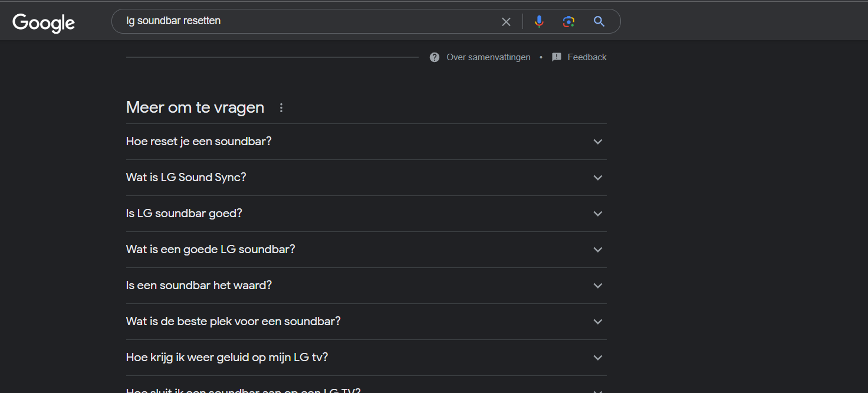Image resolution: width=868 pixels, height=393 pixels.
Task: Start voice search with microphone icon
Action: (x=539, y=22)
